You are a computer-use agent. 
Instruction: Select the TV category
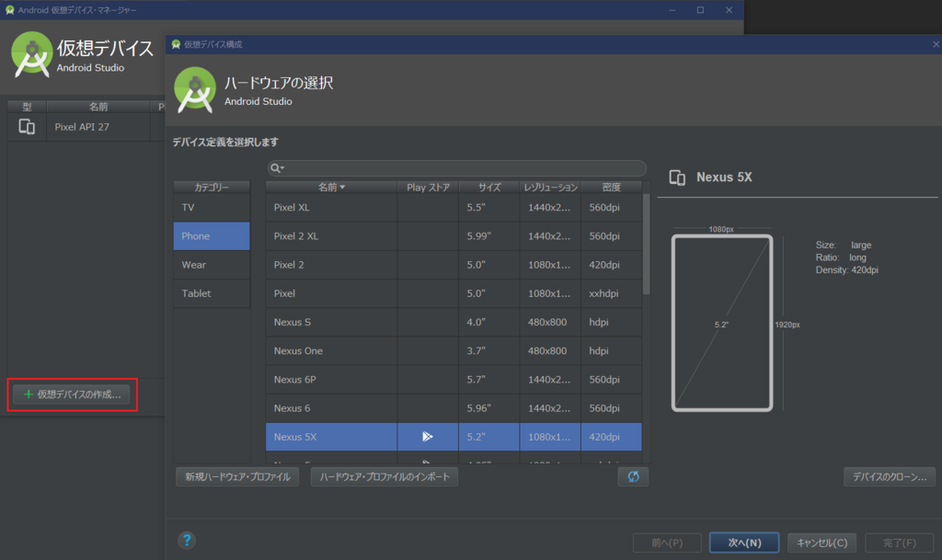click(212, 207)
